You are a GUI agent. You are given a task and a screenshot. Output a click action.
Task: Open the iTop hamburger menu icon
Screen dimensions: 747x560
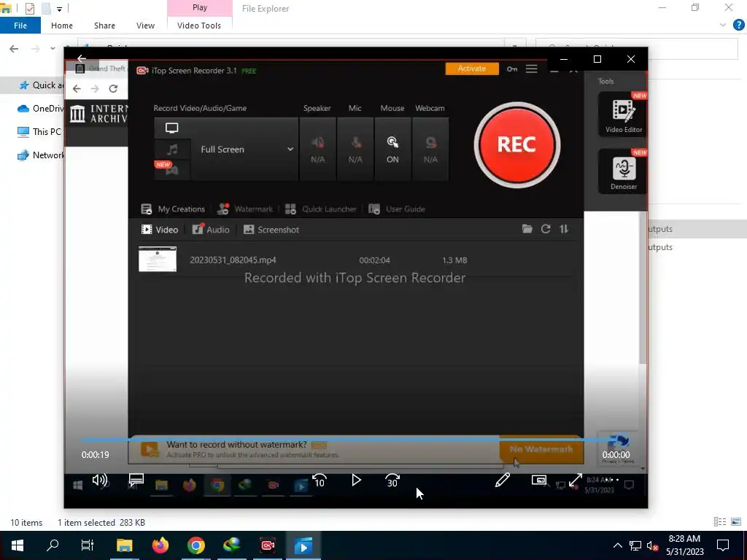point(532,69)
